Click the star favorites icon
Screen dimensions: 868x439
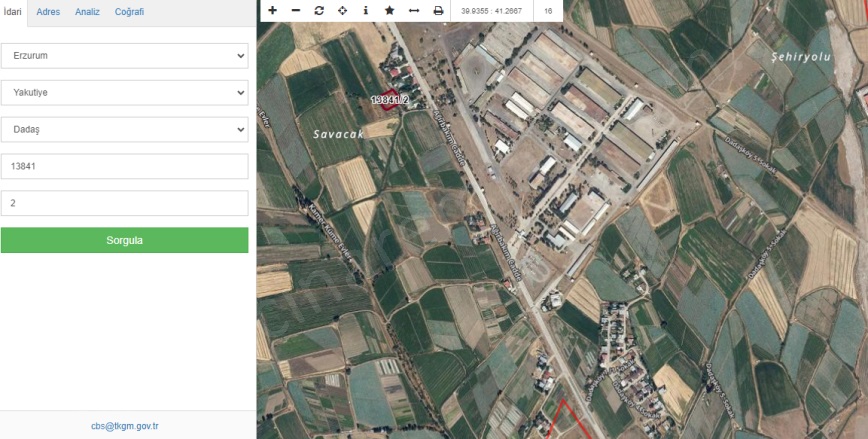pos(390,10)
